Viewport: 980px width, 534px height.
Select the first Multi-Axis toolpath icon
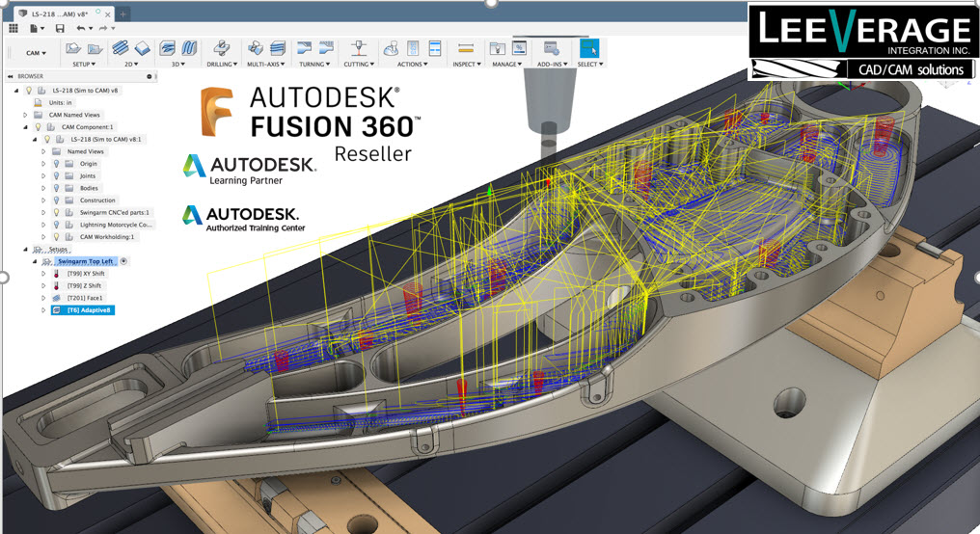click(x=255, y=48)
